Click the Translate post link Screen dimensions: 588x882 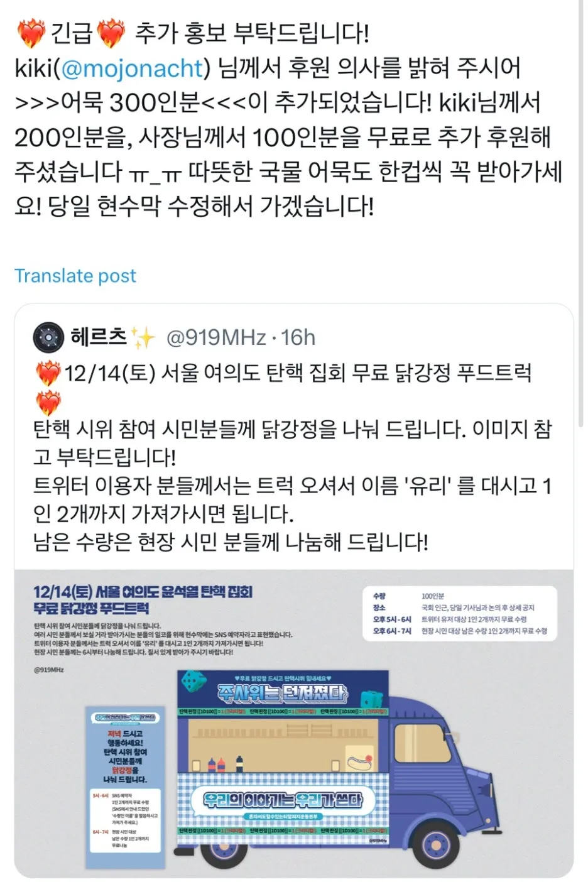75,276
